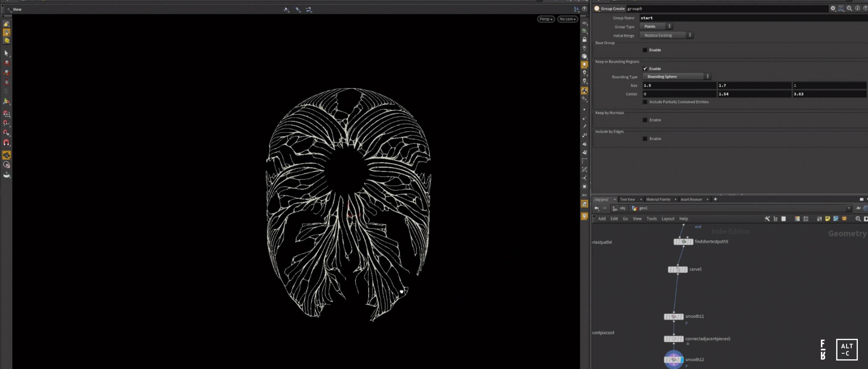Click the pin icon beside the network path

click(x=858, y=208)
